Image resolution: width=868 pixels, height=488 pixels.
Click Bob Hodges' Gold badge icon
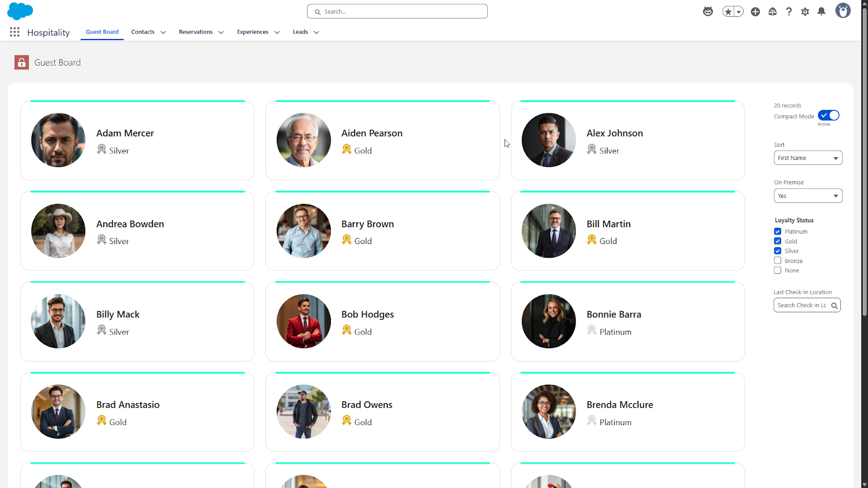point(347,330)
